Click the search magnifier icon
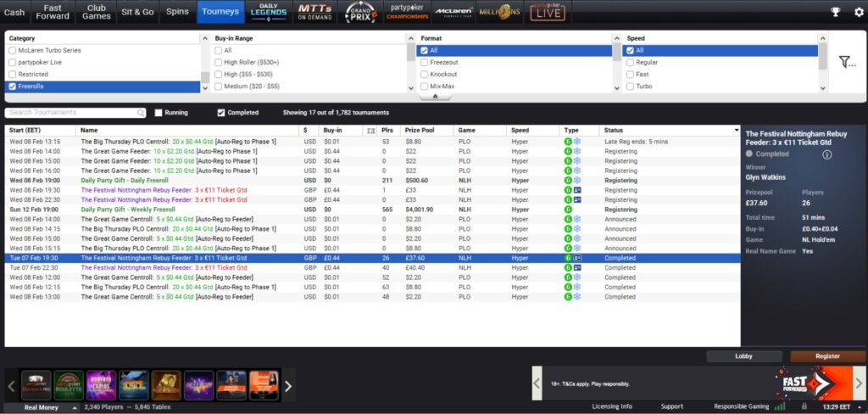The height and width of the screenshot is (414, 868). (141, 113)
